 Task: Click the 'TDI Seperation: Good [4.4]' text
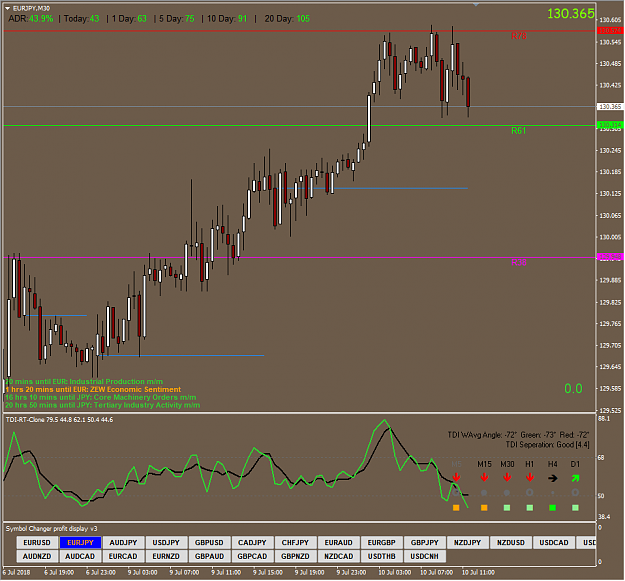(548, 445)
